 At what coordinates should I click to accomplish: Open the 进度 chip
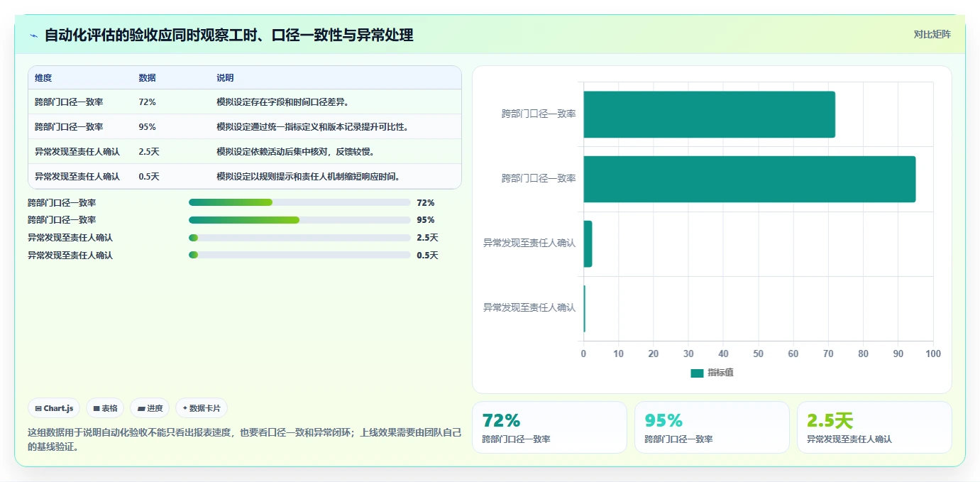150,408
